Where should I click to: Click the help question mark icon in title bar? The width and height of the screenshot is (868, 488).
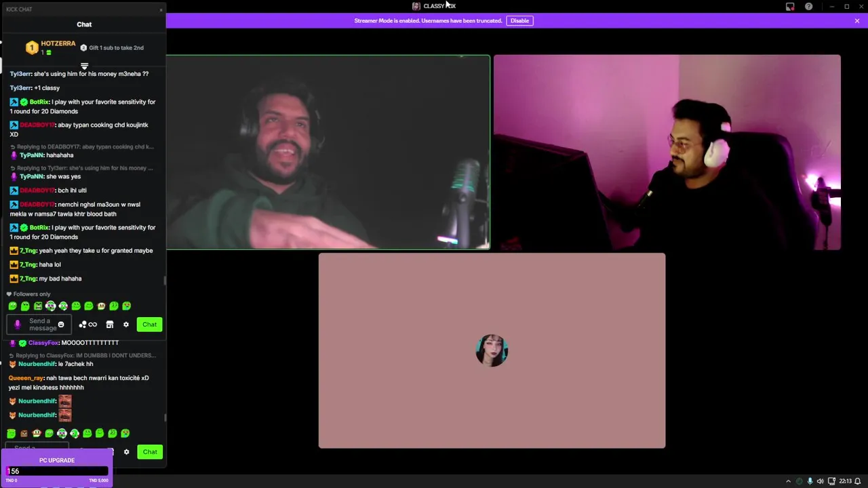tap(808, 7)
